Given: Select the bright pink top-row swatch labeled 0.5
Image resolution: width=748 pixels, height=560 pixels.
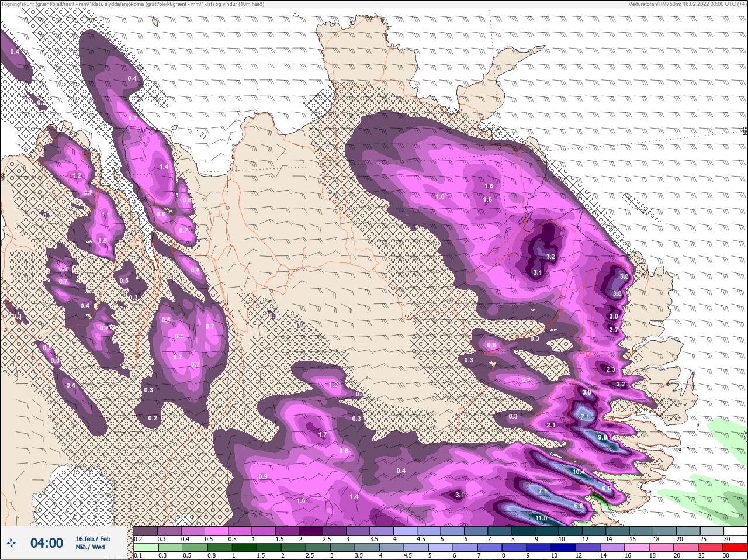Looking at the screenshot, I should pos(217,531).
